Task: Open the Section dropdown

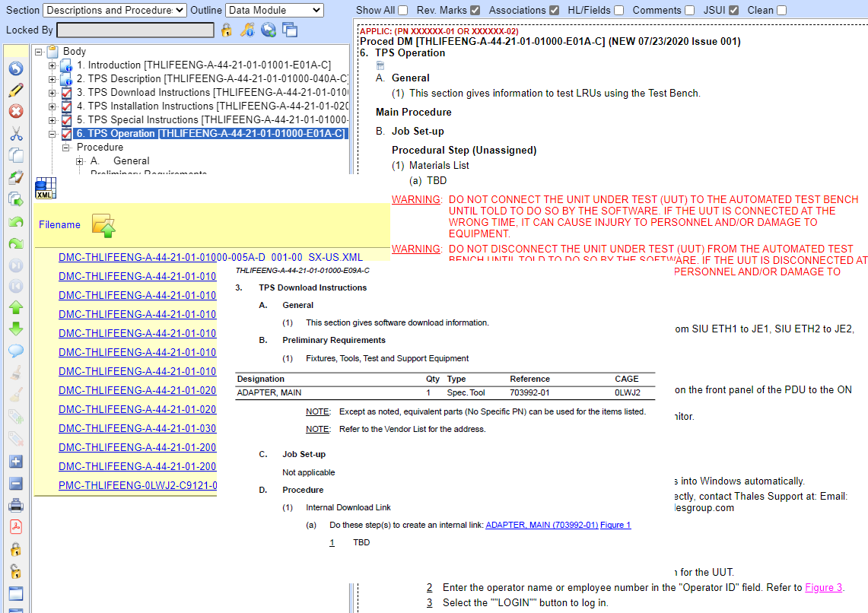Action: click(115, 11)
